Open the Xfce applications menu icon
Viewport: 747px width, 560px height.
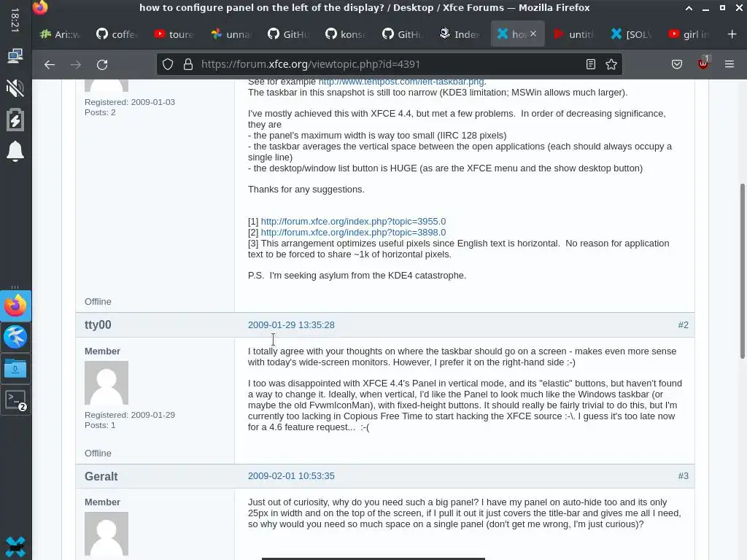point(15,546)
